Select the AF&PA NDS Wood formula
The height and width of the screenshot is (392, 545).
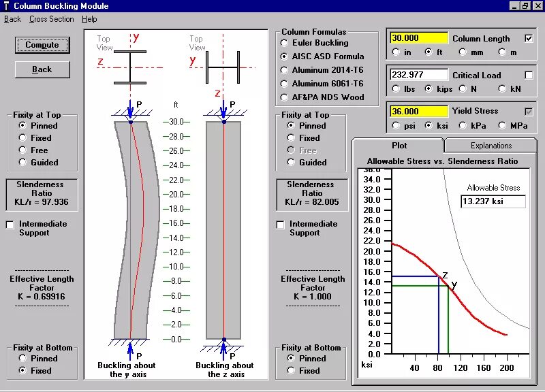(285, 97)
